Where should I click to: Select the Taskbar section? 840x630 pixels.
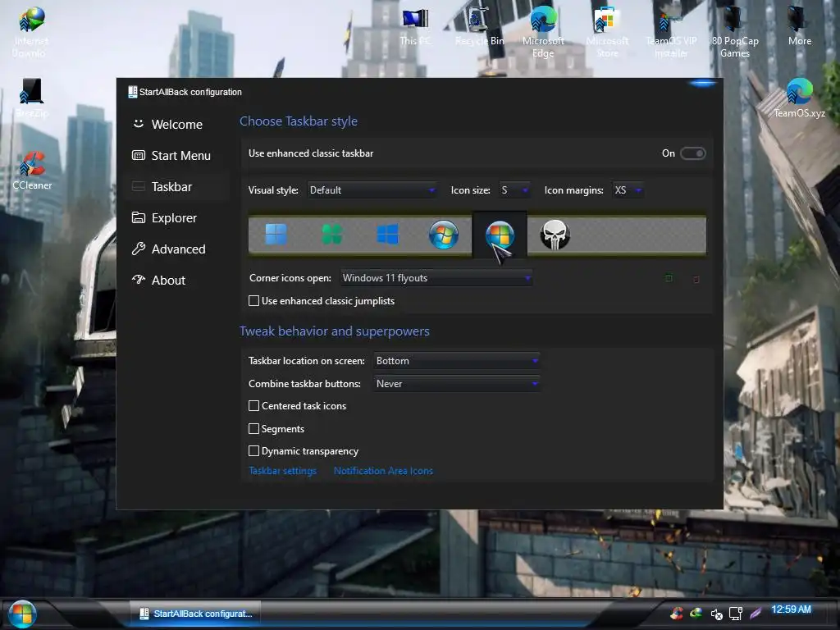pos(177,186)
